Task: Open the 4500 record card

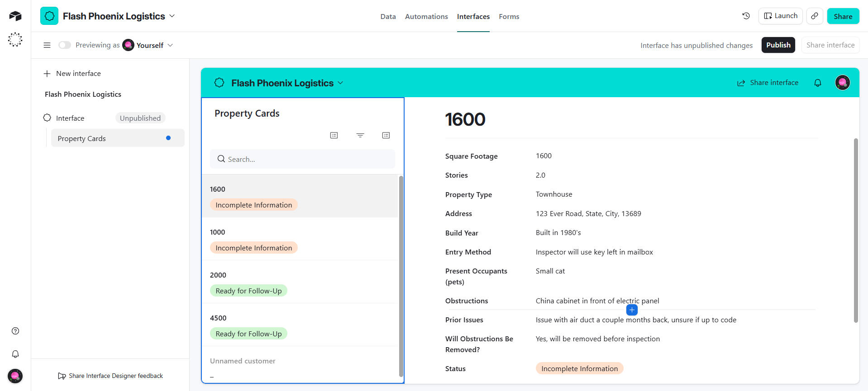Action: pyautogui.click(x=300, y=325)
